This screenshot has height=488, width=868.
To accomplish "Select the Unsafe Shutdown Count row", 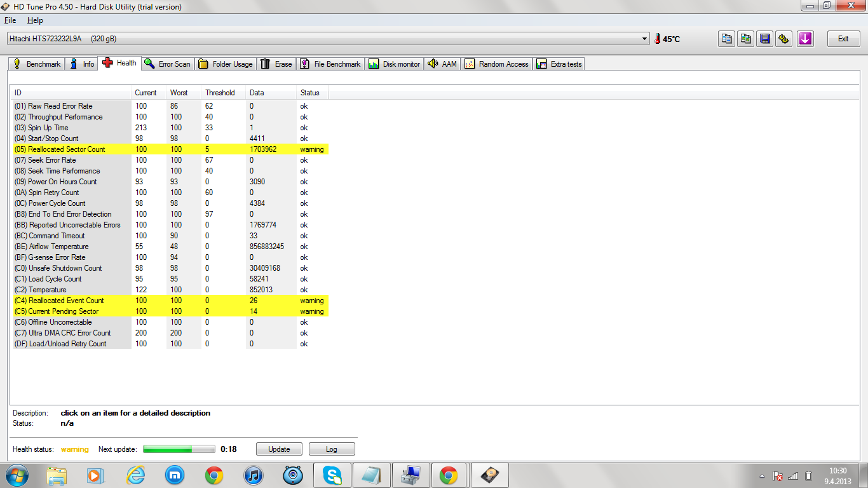I will click(170, 268).
